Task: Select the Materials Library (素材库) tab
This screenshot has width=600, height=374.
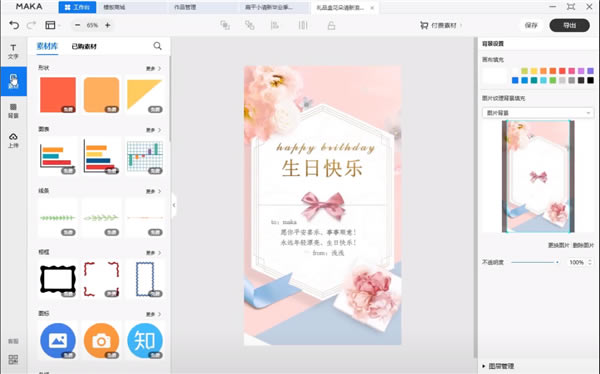Action: [47, 46]
